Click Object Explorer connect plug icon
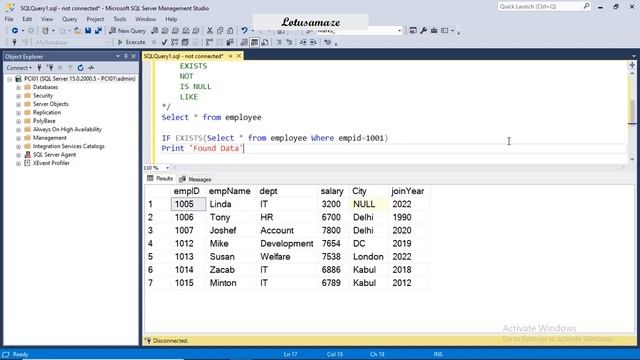The width and height of the screenshot is (640, 360). pos(40,68)
